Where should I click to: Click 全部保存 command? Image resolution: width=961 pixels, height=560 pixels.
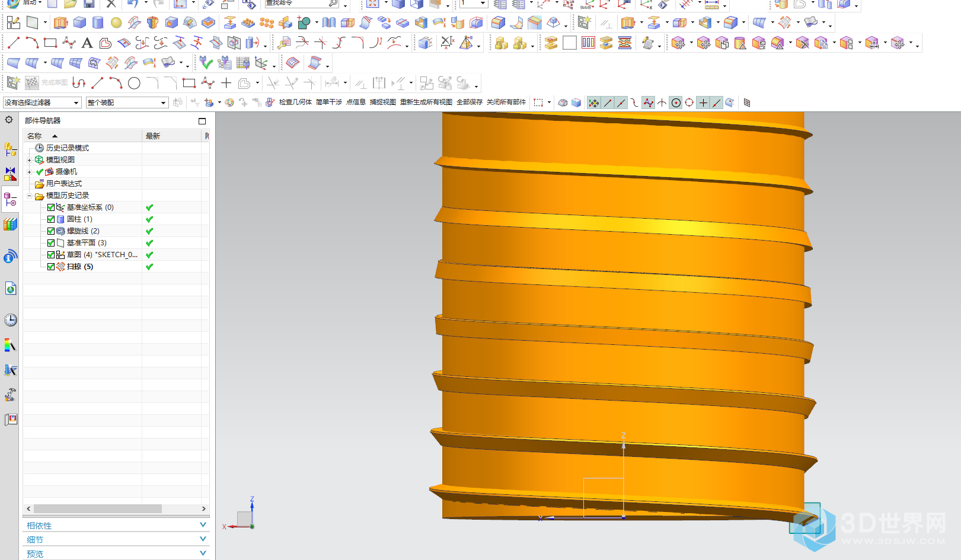(470, 102)
